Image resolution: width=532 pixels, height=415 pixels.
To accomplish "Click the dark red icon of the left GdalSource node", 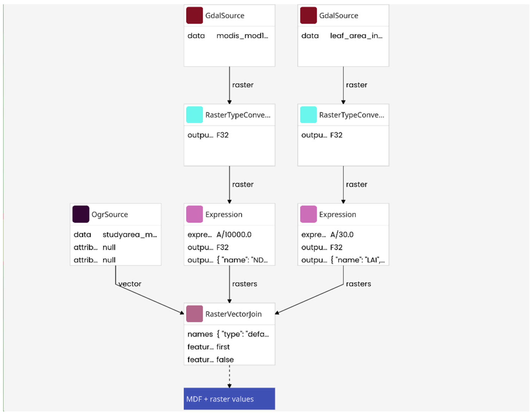I will click(x=194, y=15).
